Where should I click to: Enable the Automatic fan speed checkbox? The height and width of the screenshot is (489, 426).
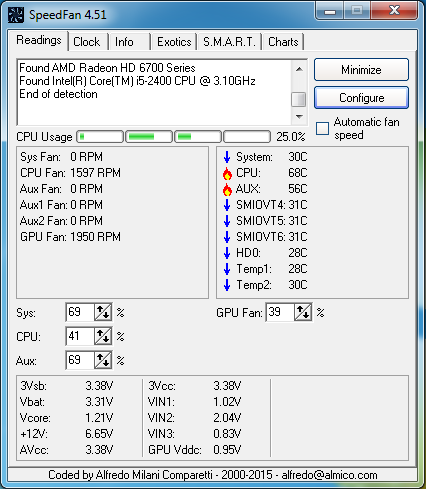(322, 128)
